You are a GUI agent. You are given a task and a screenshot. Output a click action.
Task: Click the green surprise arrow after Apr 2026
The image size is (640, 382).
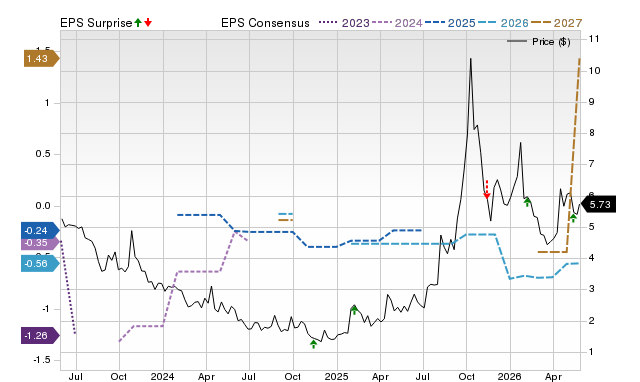(x=573, y=218)
